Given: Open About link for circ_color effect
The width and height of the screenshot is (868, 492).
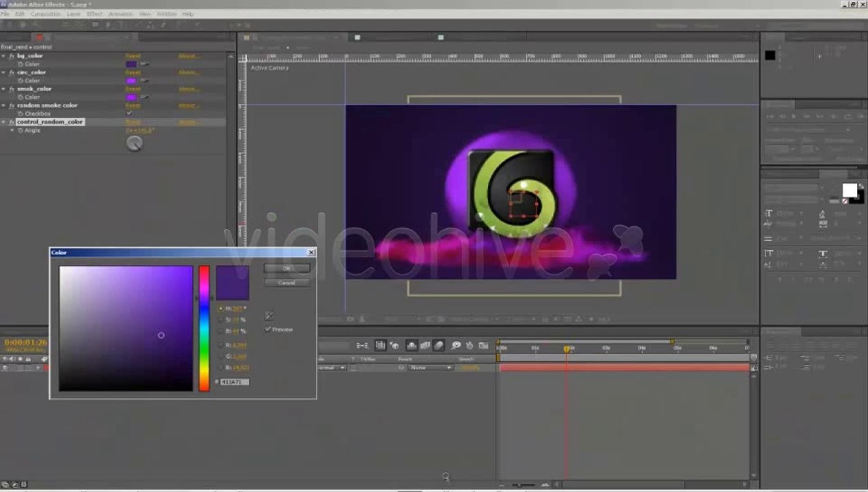Looking at the screenshot, I should [189, 72].
